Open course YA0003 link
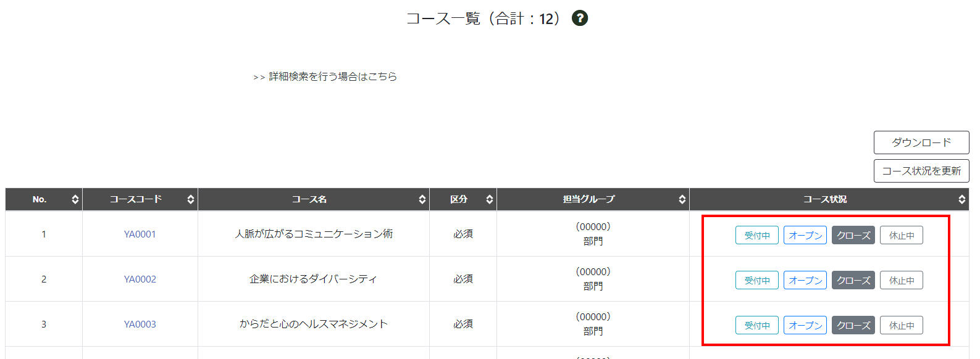 (x=140, y=324)
